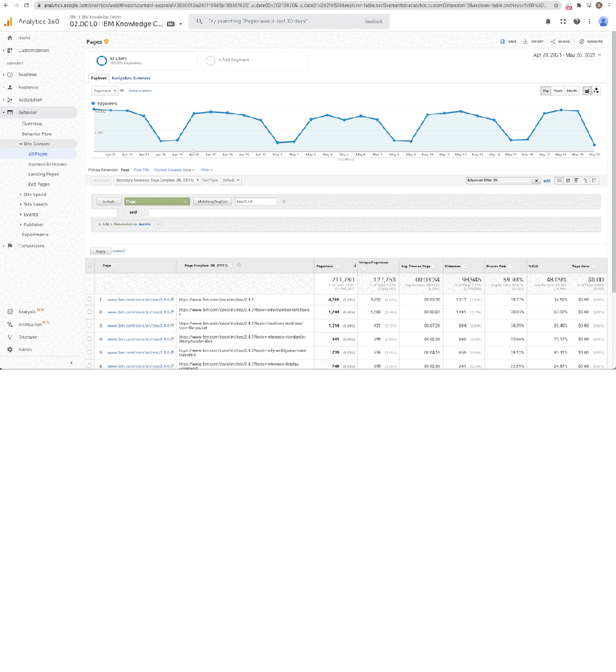Select the line chart view icon
Image resolution: width=616 pixels, height=672 pixels.
[x=586, y=91]
